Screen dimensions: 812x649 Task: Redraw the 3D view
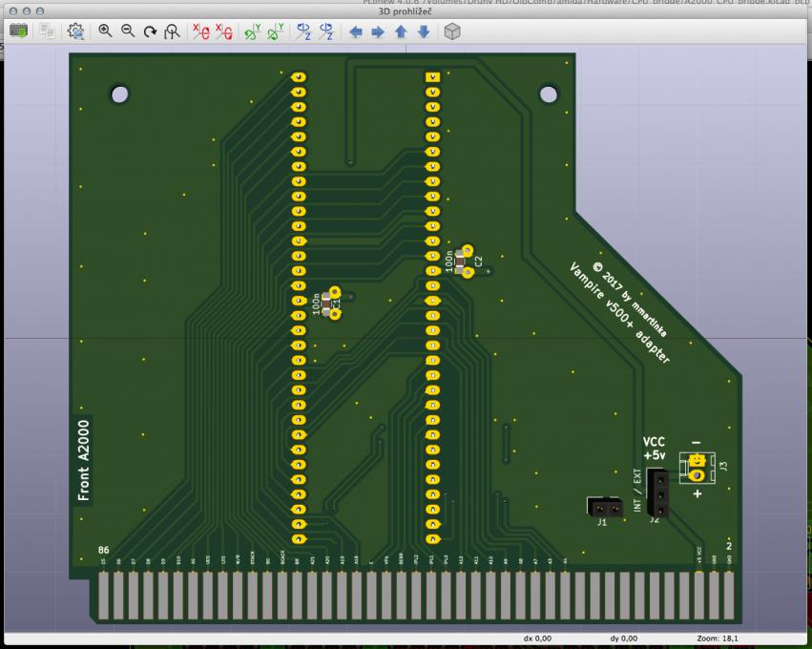[x=149, y=31]
